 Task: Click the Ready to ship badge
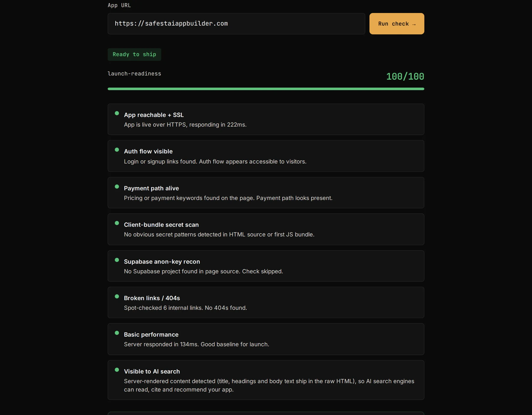tap(134, 54)
